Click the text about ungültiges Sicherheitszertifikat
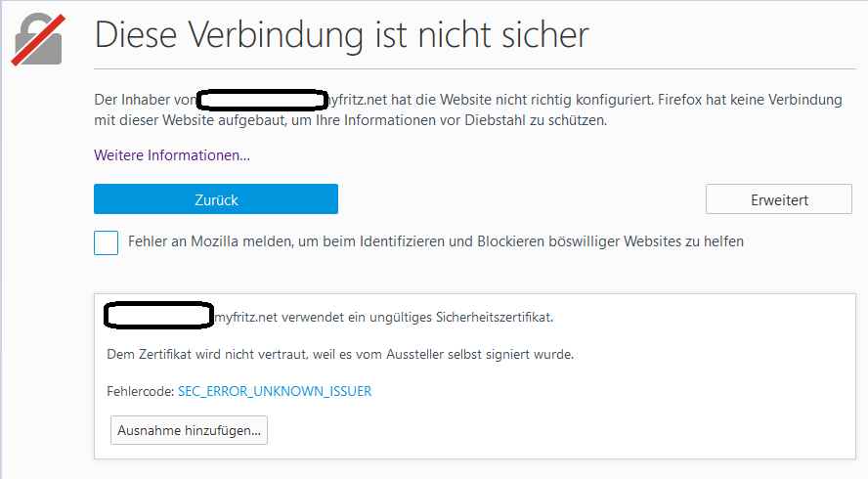Screen dimensions: 868x479 click(x=384, y=318)
